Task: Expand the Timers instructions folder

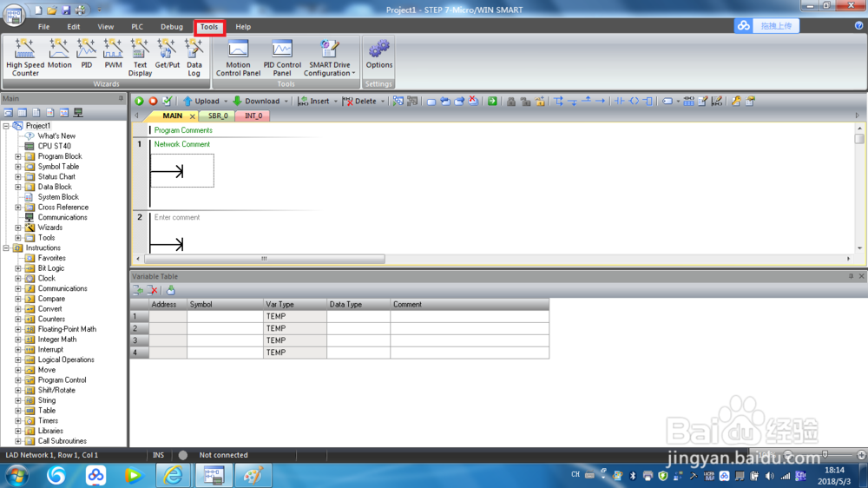Action: coord(17,421)
